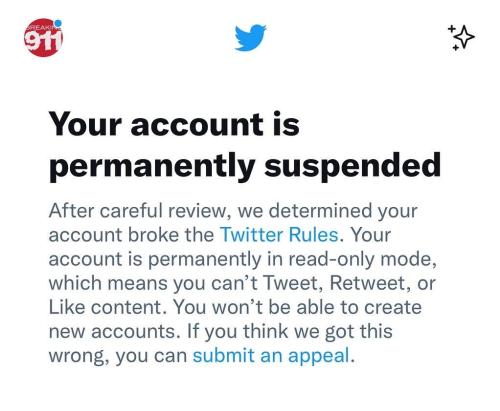Click the words "read-only mode" in message
This screenshot has height=411, width=500.
click(361, 259)
